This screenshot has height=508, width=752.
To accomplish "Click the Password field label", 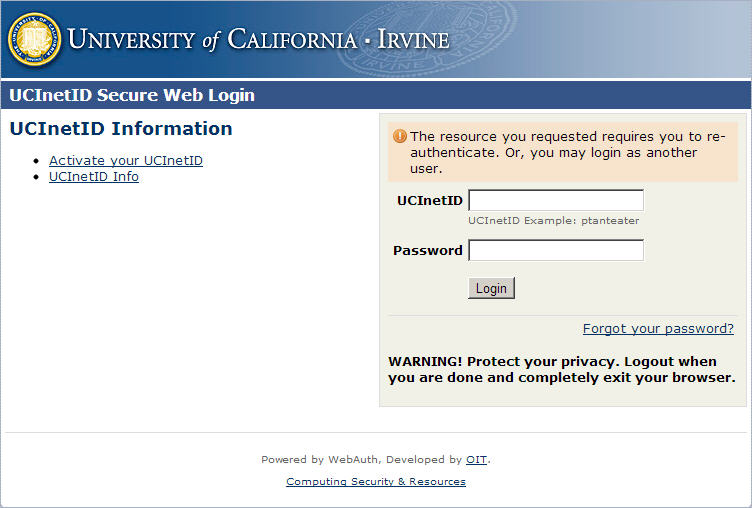I will pos(427,250).
